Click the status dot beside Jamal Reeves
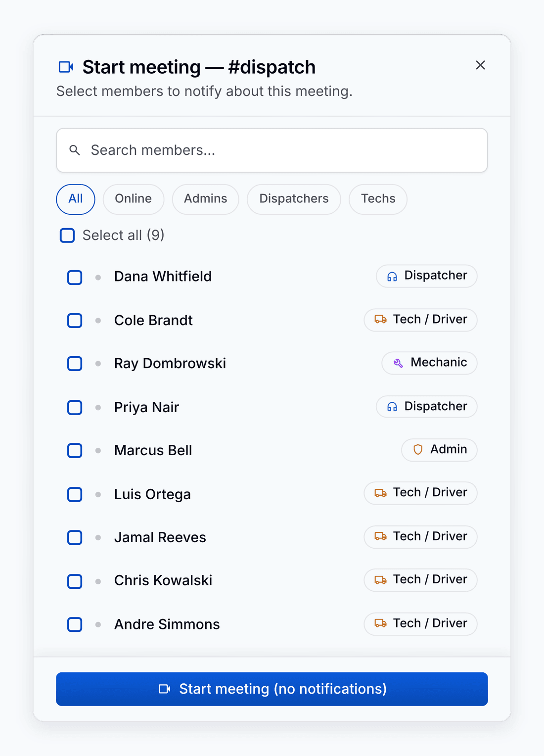The width and height of the screenshot is (544, 756). click(98, 537)
